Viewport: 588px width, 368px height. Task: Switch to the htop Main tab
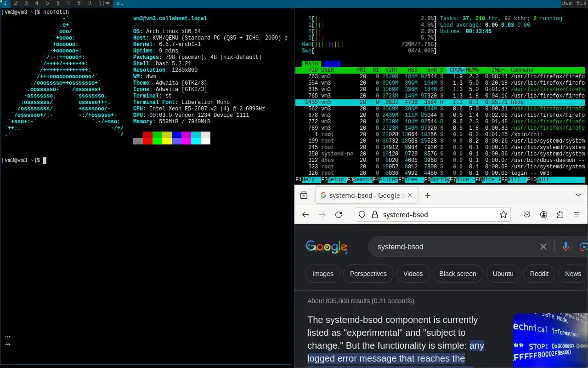(311, 63)
